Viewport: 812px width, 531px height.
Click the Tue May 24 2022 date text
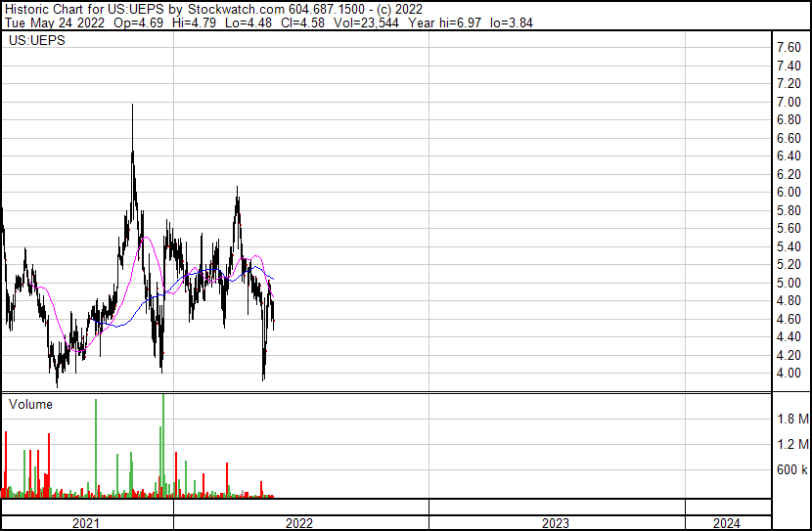tap(55, 22)
